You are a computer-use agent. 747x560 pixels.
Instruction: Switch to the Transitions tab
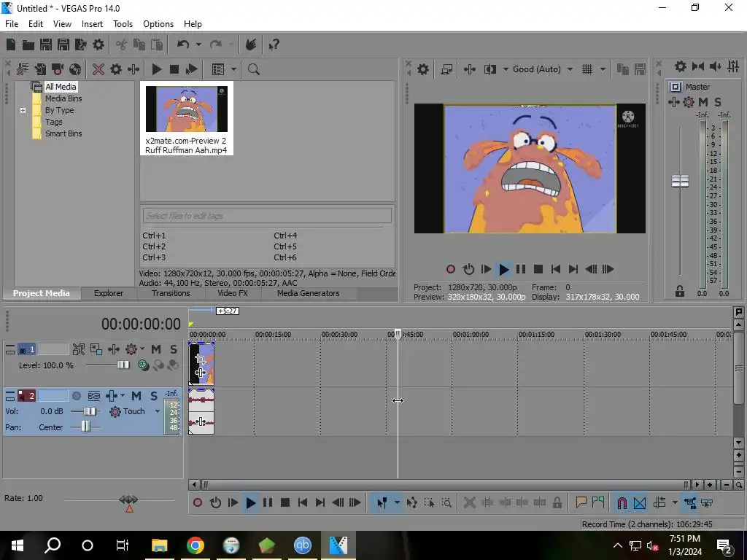pos(171,293)
